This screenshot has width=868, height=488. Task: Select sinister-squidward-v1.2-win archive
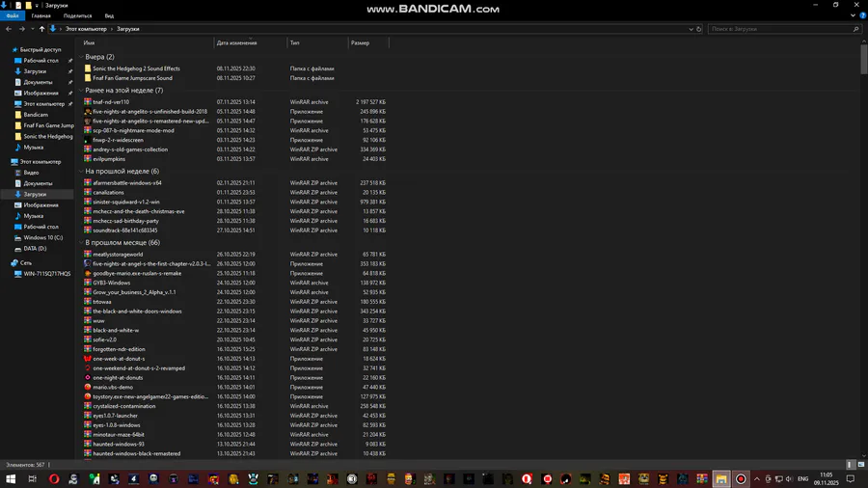pyautogui.click(x=126, y=202)
